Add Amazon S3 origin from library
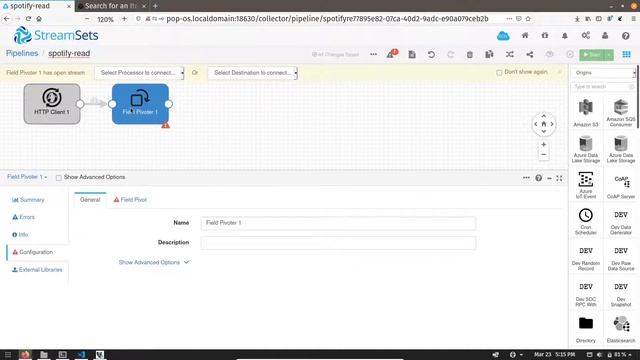The height and width of the screenshot is (360, 640). [586, 113]
